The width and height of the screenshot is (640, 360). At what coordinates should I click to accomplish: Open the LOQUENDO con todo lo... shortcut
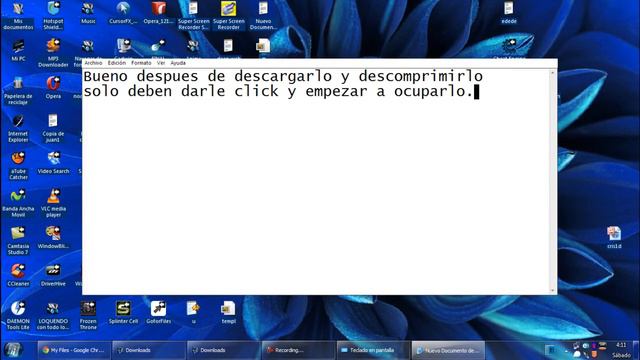pos(53,316)
